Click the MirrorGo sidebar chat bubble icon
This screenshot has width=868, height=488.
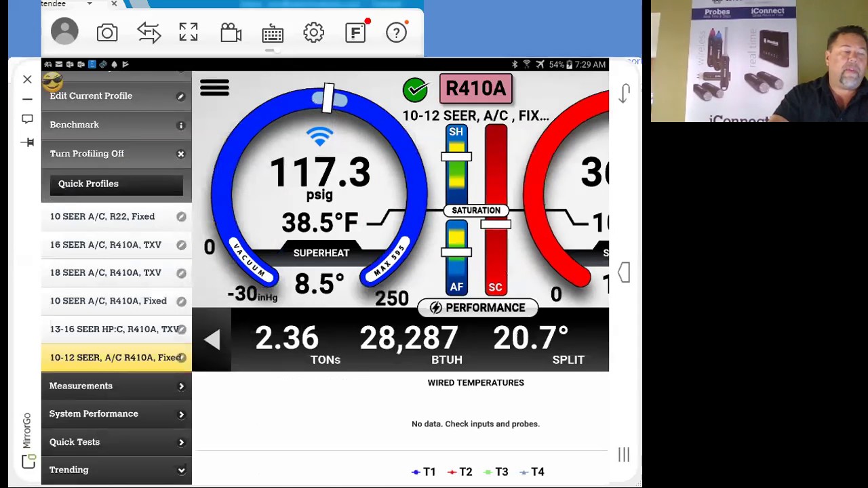(x=27, y=119)
